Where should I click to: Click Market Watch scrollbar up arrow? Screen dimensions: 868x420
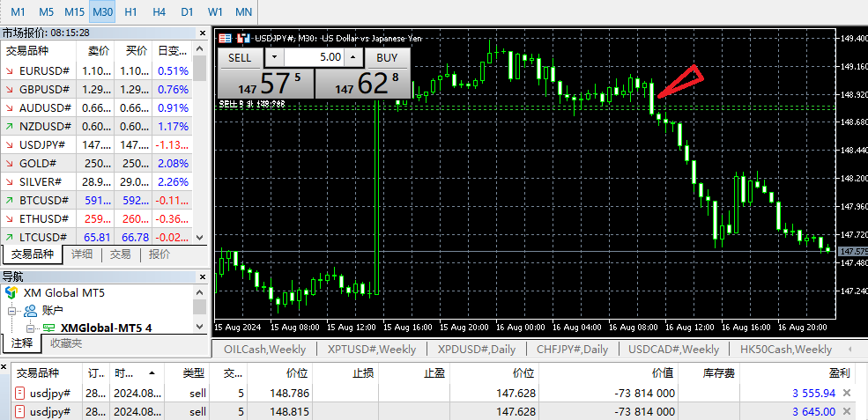200,49
